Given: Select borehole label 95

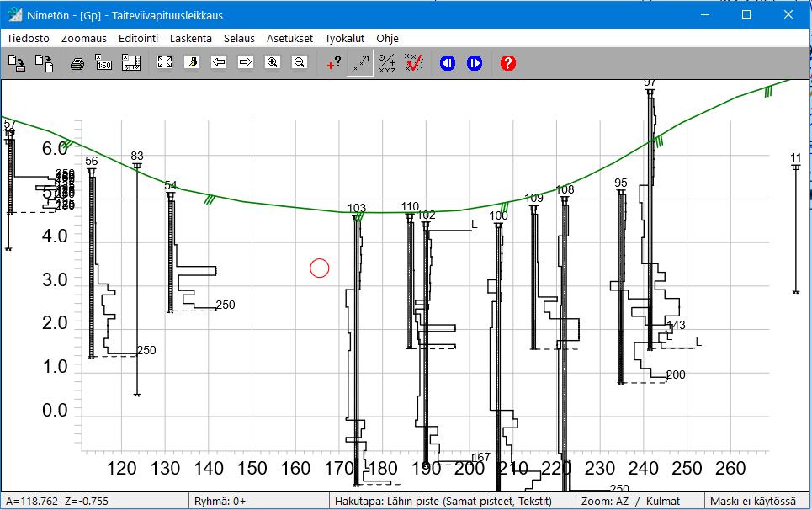Looking at the screenshot, I should click(621, 183).
